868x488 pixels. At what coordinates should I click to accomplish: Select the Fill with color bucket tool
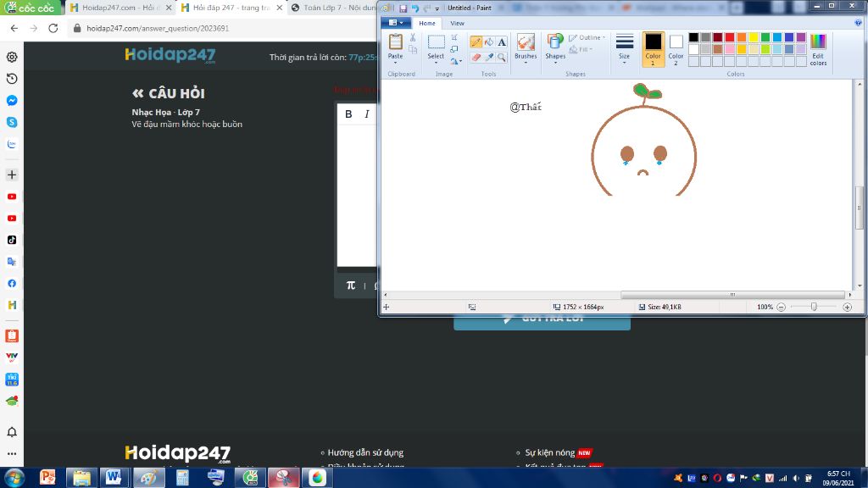(x=489, y=42)
